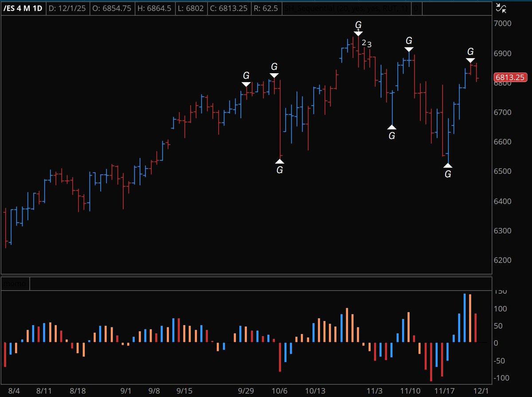
Task: Click the 9/8 date axis label
Action: click(154, 391)
